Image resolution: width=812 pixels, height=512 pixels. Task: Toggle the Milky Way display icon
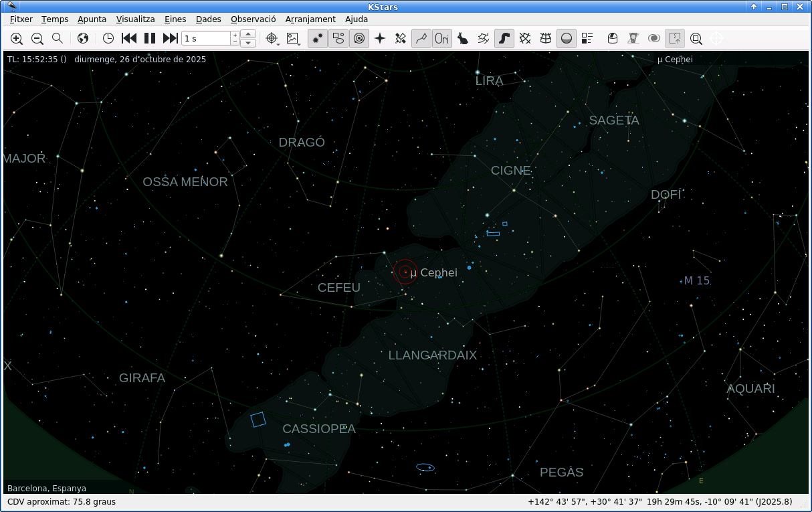pos(504,38)
